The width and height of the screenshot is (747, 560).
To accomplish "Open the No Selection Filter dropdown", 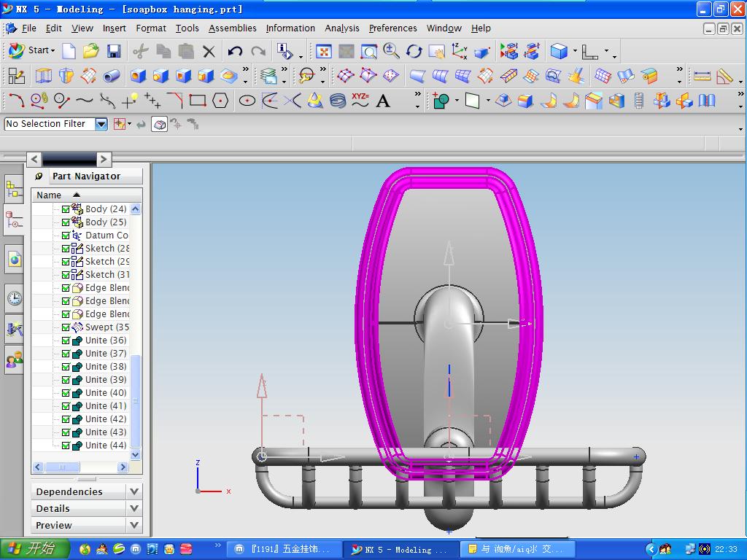I will pyautogui.click(x=101, y=124).
